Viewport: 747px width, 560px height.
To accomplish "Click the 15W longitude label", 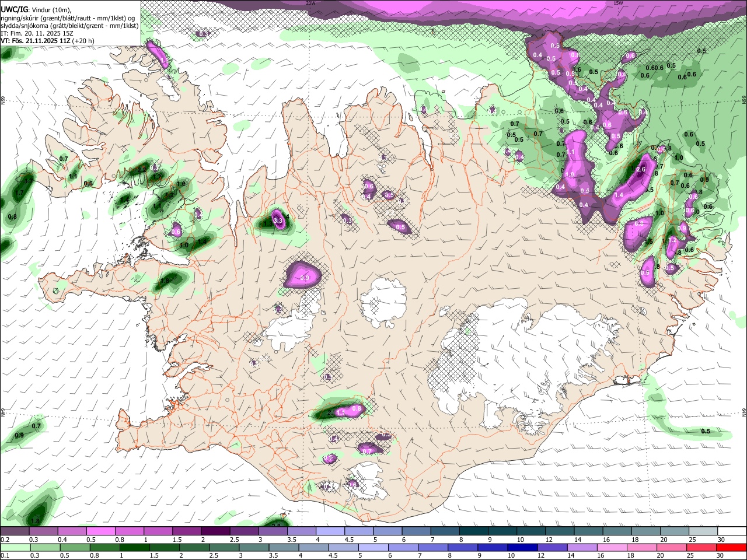I will (618, 3).
